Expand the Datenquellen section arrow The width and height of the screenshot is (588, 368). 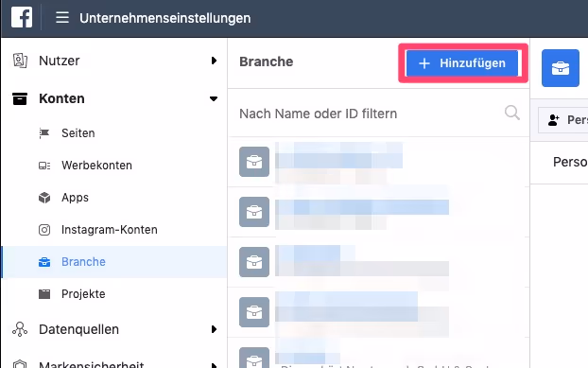tap(214, 329)
